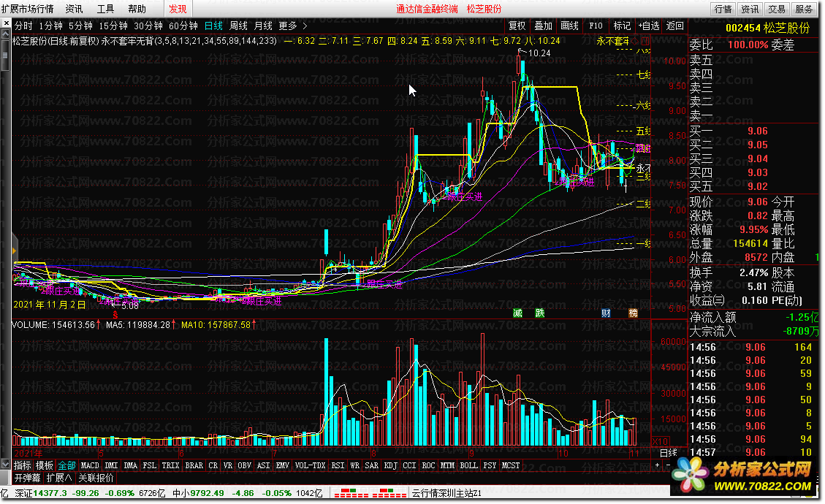Click the 002454 松芝股份 stock title

coord(768,28)
